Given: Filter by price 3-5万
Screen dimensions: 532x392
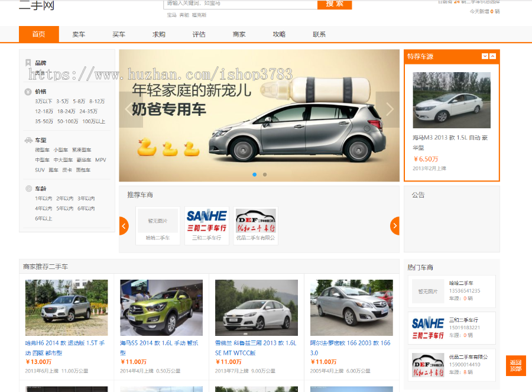Looking at the screenshot, I should [62, 101].
